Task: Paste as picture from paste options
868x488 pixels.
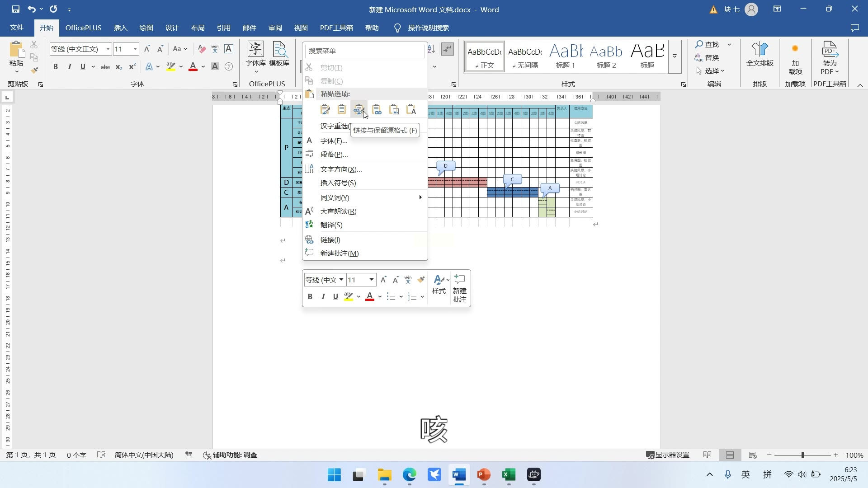Action: [394, 109]
